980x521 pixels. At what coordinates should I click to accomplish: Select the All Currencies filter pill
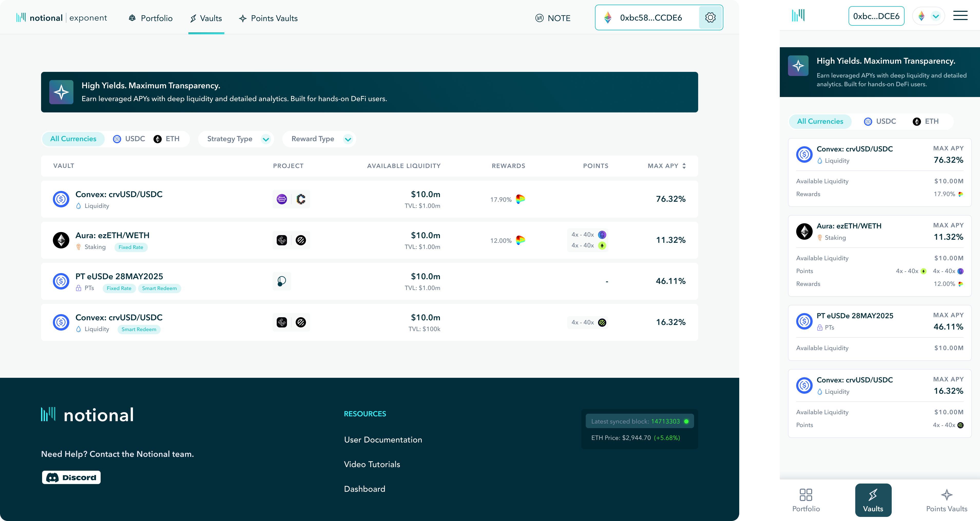tap(73, 139)
